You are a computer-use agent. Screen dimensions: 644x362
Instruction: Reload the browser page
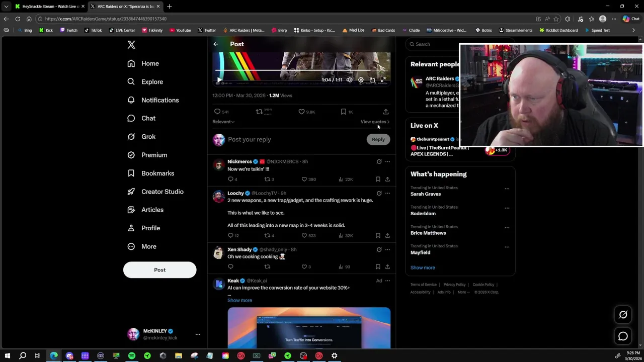click(18, 19)
